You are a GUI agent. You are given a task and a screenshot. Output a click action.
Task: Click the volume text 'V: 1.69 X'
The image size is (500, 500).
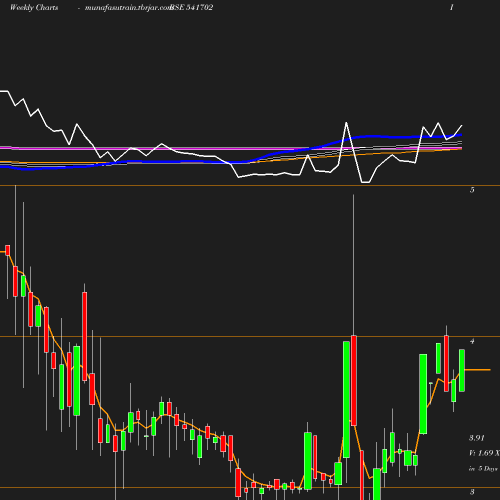click(x=484, y=453)
